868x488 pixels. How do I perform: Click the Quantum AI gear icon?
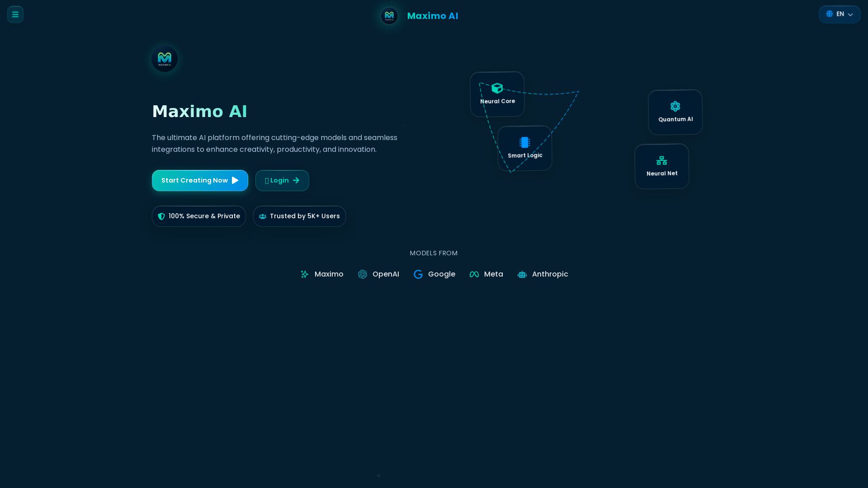click(x=675, y=106)
